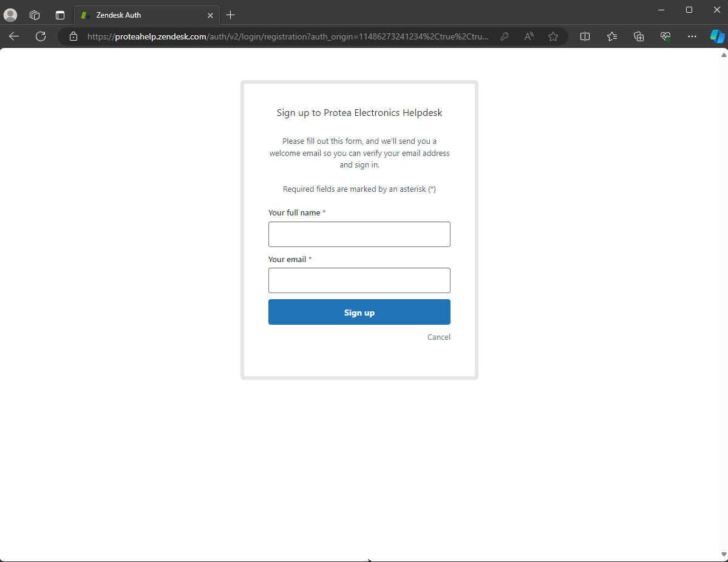Click the Read aloud icon
This screenshot has width=728, height=562.
[528, 36]
